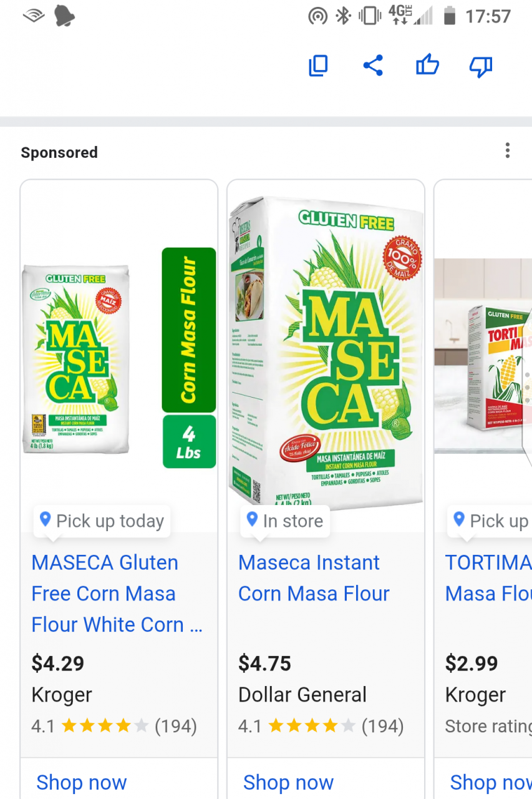Tap the thumbs up icon
532x799 pixels.
coord(427,65)
